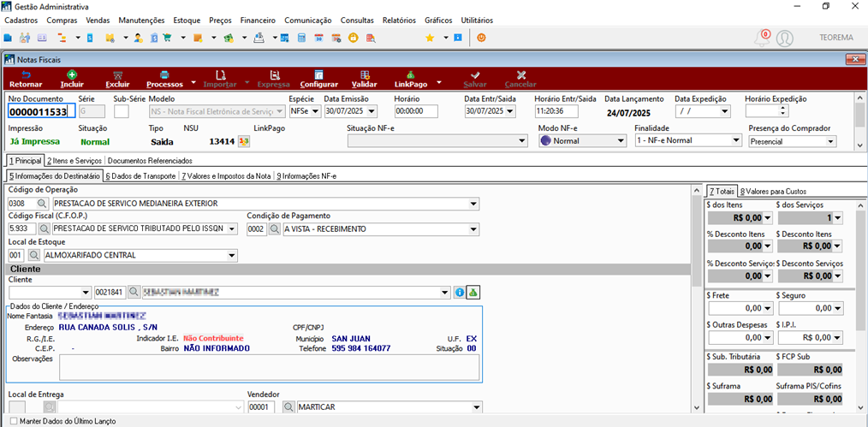Click the Validar button

pos(365,79)
